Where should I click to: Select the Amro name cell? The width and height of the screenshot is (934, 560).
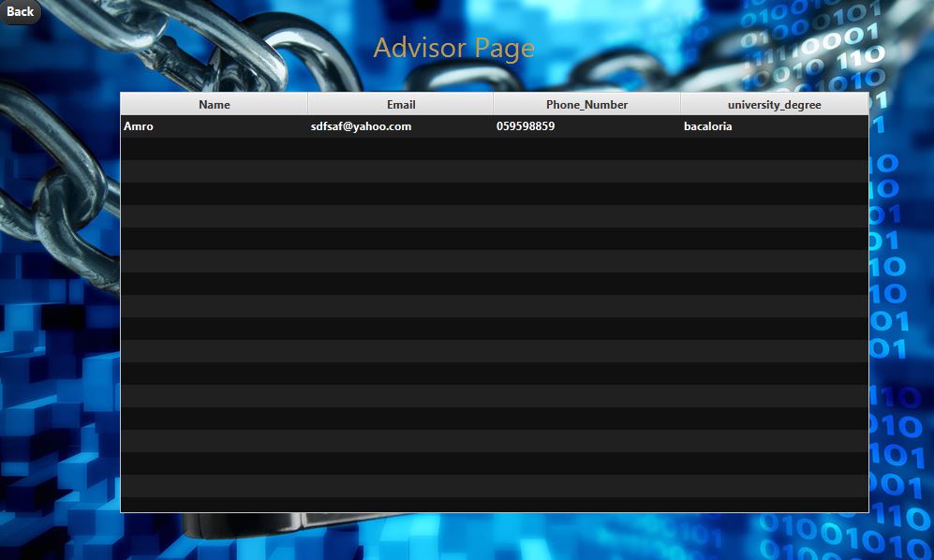(x=215, y=126)
